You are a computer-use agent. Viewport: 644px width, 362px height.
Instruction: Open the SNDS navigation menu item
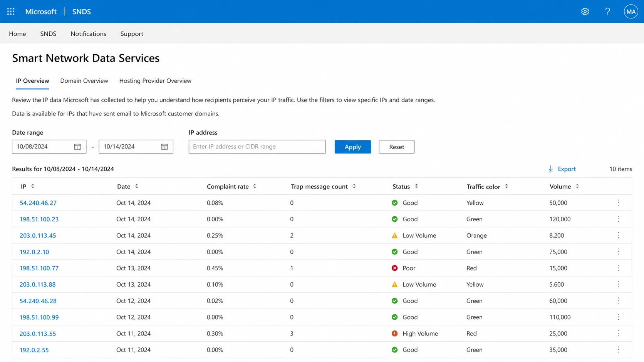[x=48, y=34]
